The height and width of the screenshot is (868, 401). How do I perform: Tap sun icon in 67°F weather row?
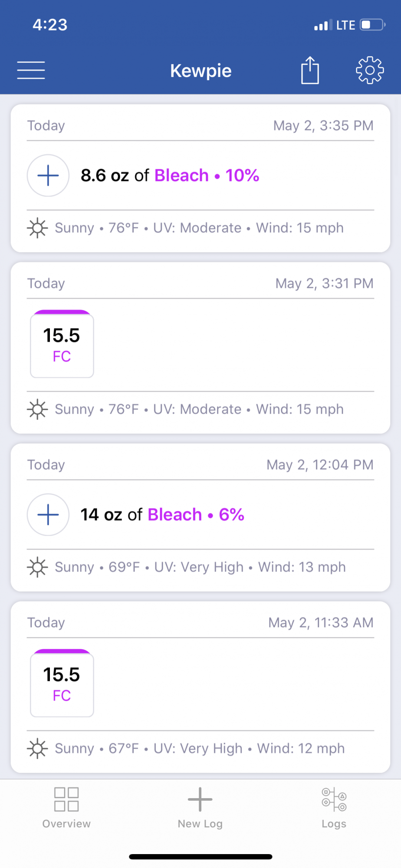click(37, 748)
